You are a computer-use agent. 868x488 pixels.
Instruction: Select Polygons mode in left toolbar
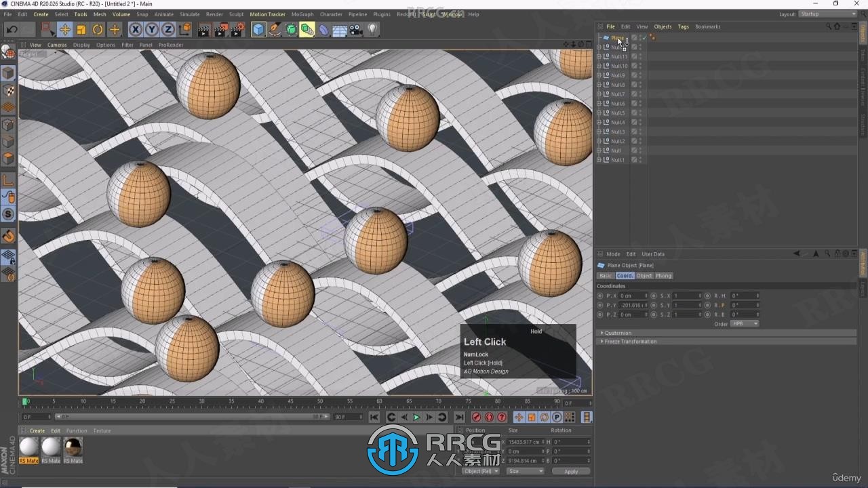(8, 158)
